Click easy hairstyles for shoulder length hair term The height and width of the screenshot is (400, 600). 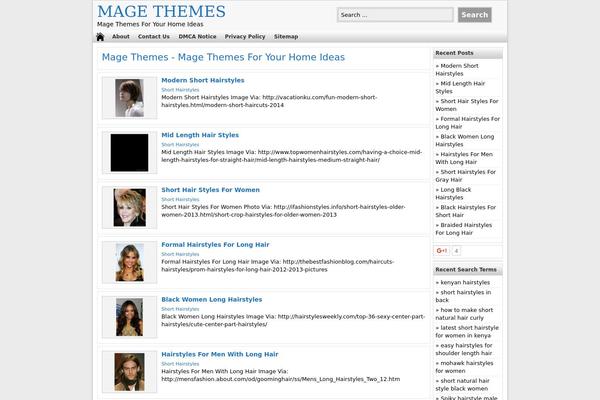coord(464,349)
